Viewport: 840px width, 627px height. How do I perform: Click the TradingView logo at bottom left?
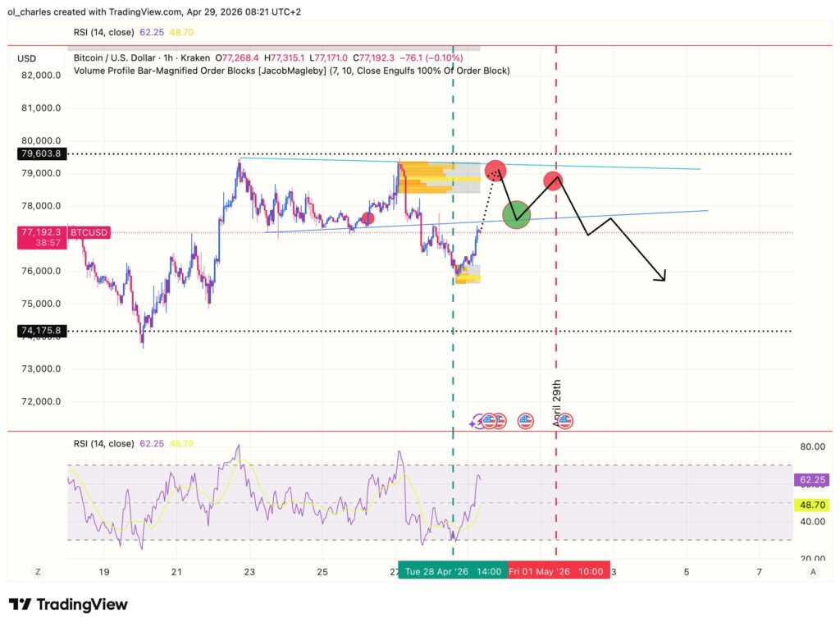(66, 605)
